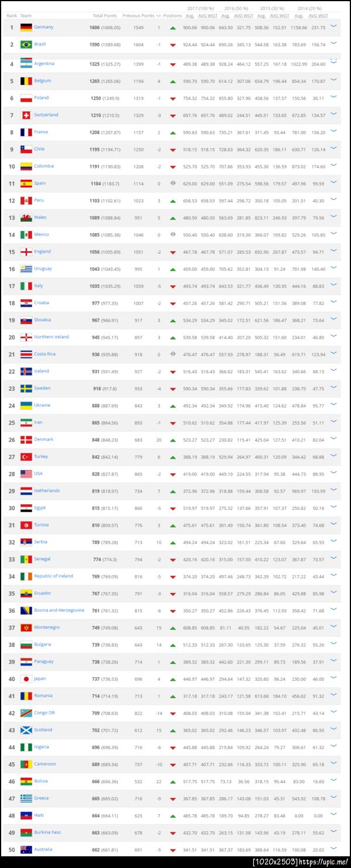Click the Germany flag icon

click(x=26, y=27)
